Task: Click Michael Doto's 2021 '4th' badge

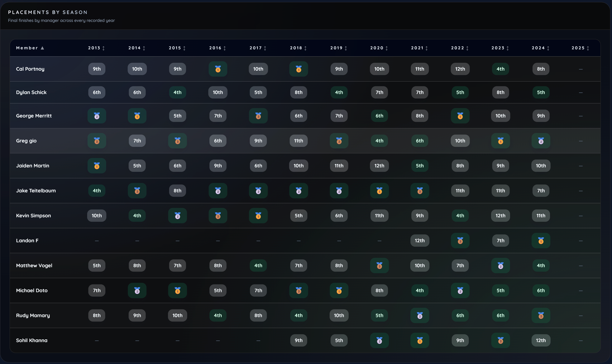Action: (x=420, y=290)
